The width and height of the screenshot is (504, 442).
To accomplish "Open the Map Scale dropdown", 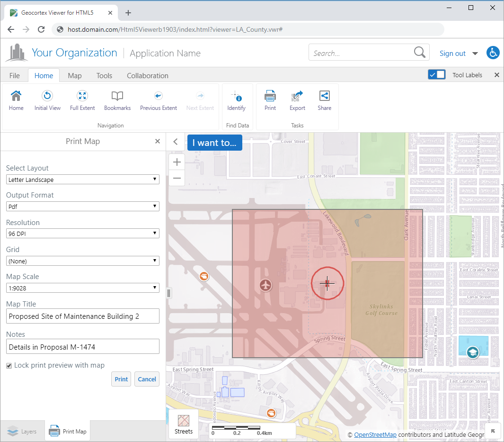I will (x=83, y=288).
